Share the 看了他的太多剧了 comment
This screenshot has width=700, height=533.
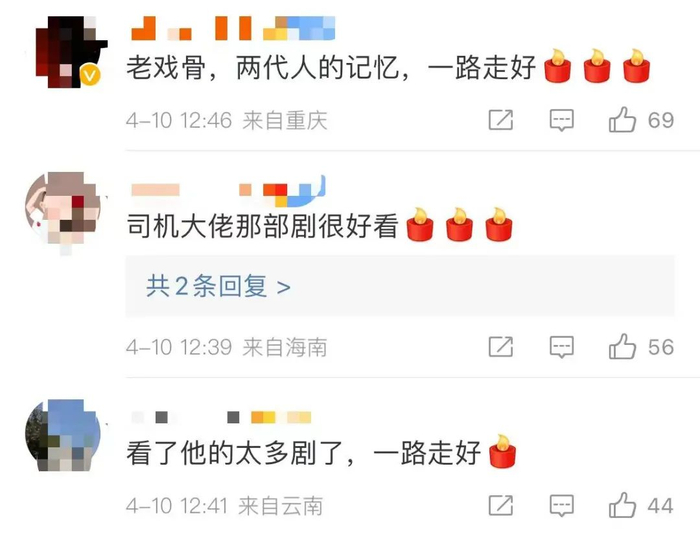pyautogui.click(x=501, y=505)
